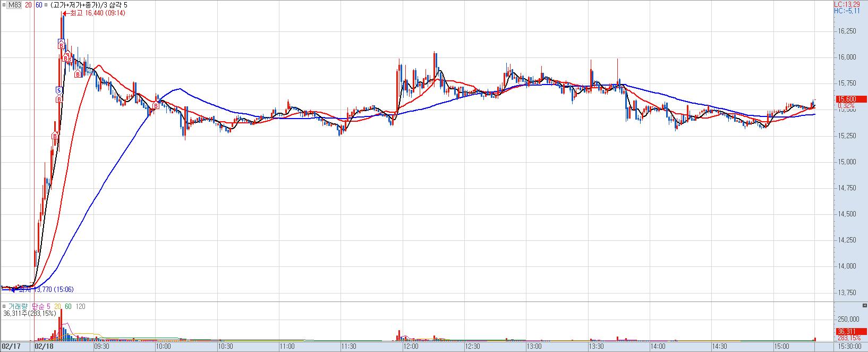Click the square before the (고가+저가+종가)/3 label
The image size is (868, 352).
pos(46,5)
